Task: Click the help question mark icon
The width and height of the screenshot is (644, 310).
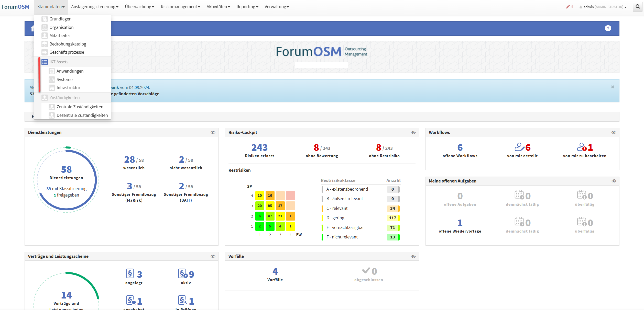Action: [608, 28]
